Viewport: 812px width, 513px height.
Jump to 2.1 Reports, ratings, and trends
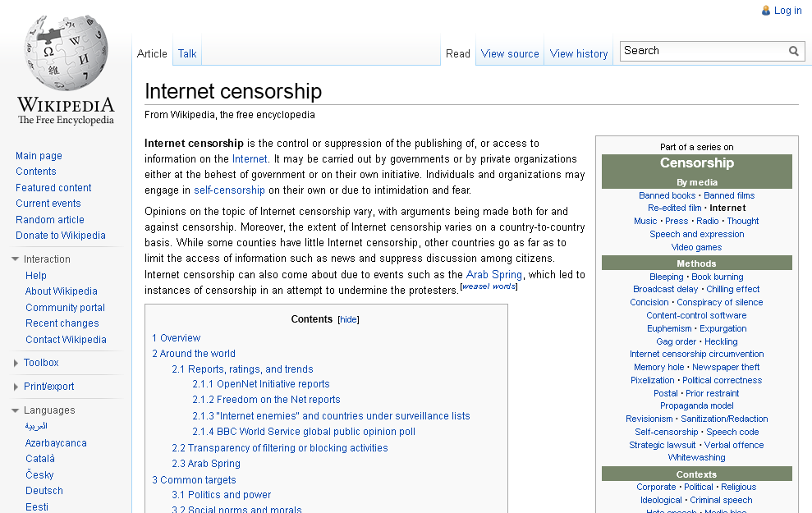coord(242,369)
